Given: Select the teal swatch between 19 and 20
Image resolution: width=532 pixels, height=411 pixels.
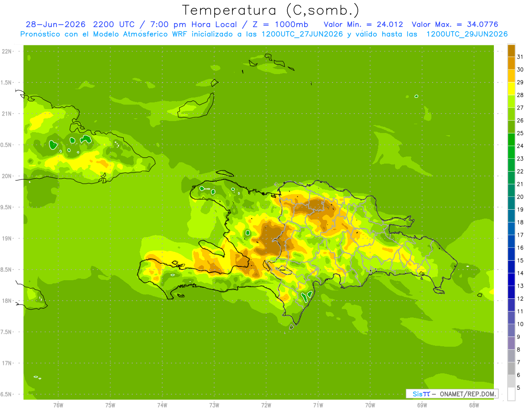Looking at the screenshot, I should [x=511, y=203].
